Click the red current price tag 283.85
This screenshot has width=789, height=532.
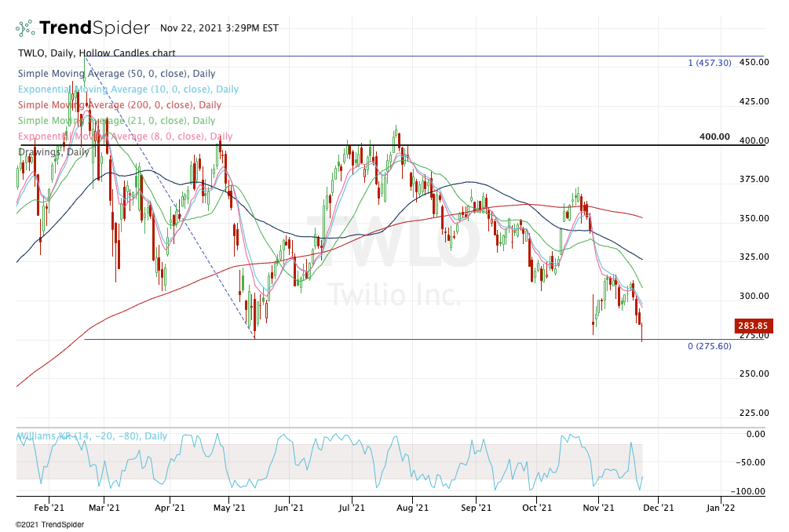coord(753,326)
